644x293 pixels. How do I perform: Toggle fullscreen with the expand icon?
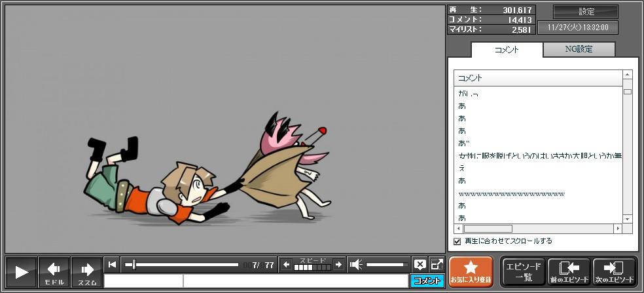click(437, 265)
